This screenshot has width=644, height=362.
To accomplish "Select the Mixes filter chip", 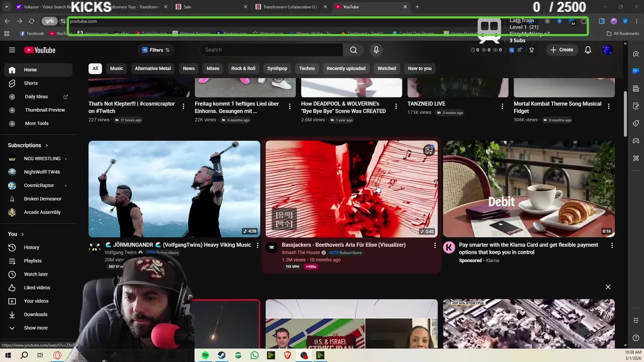I will (213, 68).
